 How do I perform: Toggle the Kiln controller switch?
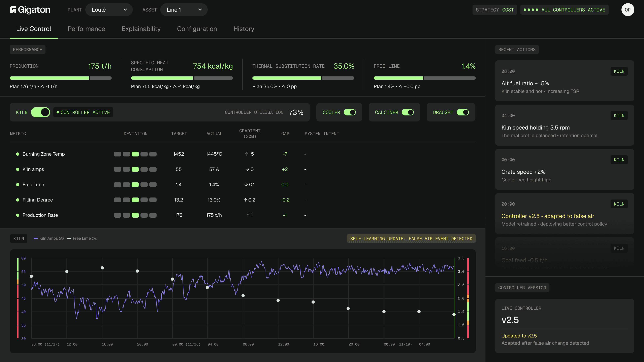40,112
